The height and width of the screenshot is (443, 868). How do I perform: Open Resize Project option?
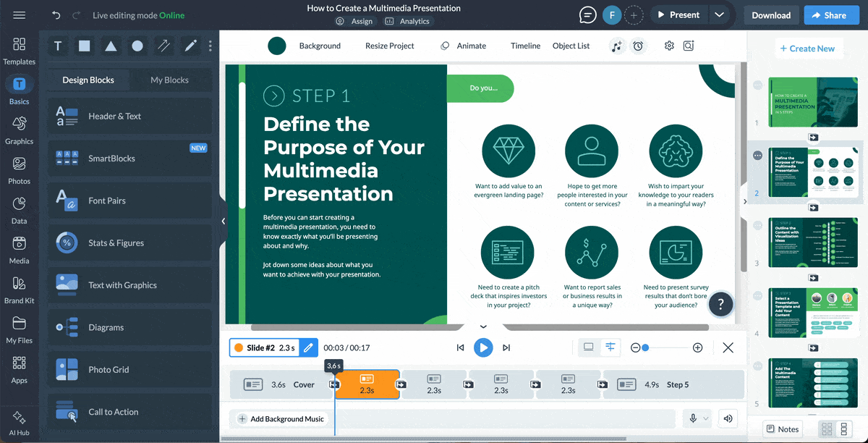point(390,46)
